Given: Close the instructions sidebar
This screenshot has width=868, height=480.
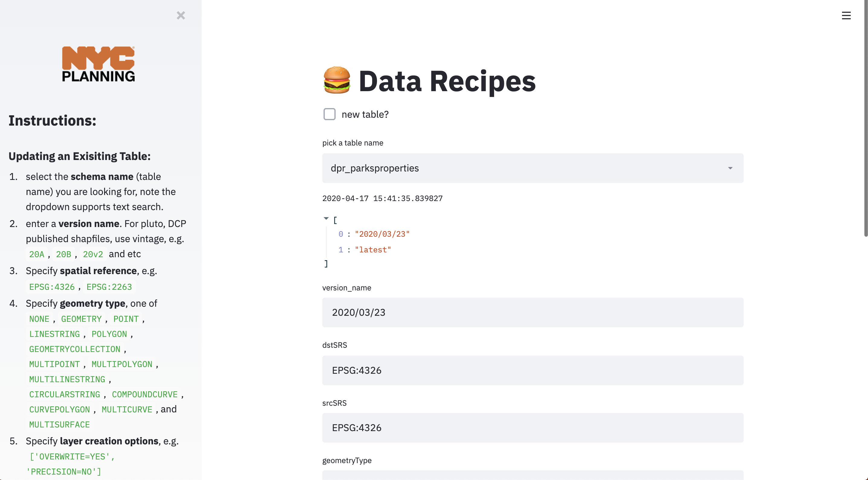Looking at the screenshot, I should [x=181, y=15].
